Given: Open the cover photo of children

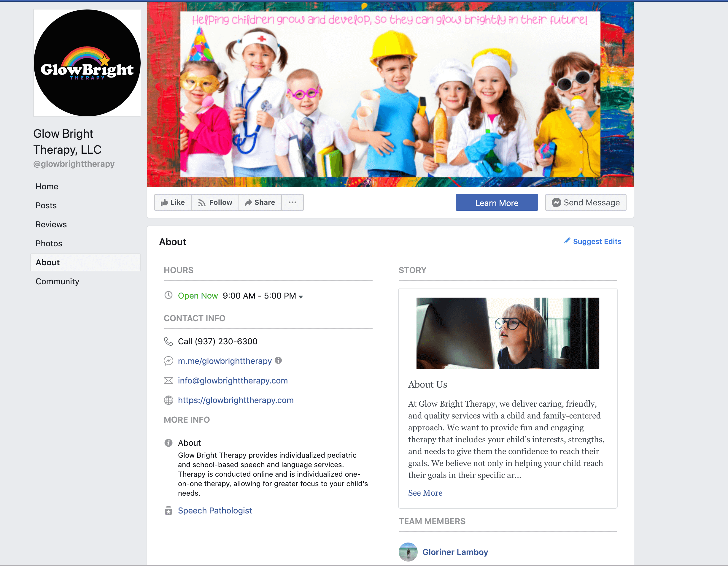Looking at the screenshot, I should [390, 94].
